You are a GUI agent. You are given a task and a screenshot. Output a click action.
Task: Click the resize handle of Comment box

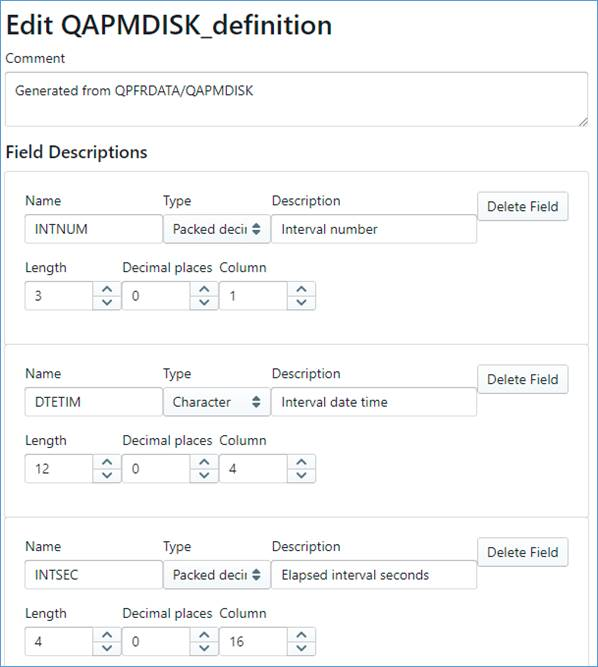pyautogui.click(x=583, y=122)
